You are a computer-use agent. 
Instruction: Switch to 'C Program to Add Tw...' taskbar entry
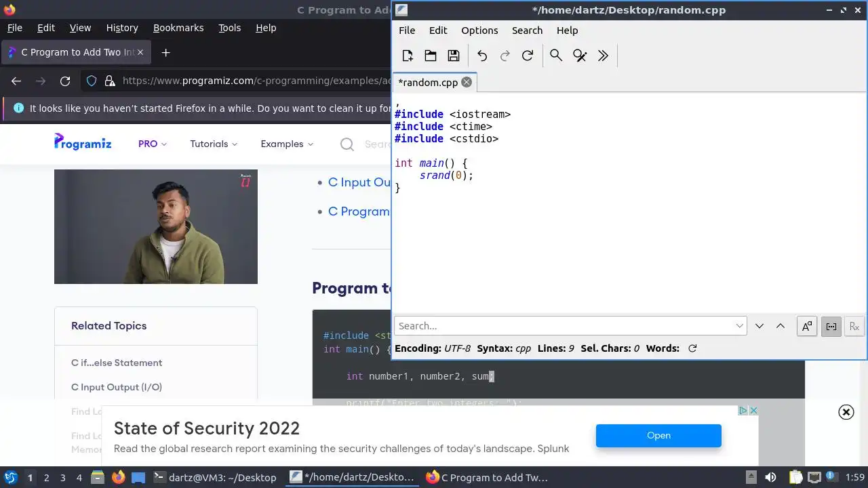pyautogui.click(x=487, y=477)
